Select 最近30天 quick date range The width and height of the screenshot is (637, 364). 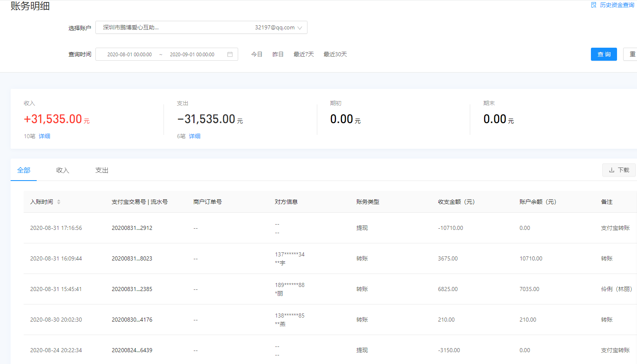point(335,54)
